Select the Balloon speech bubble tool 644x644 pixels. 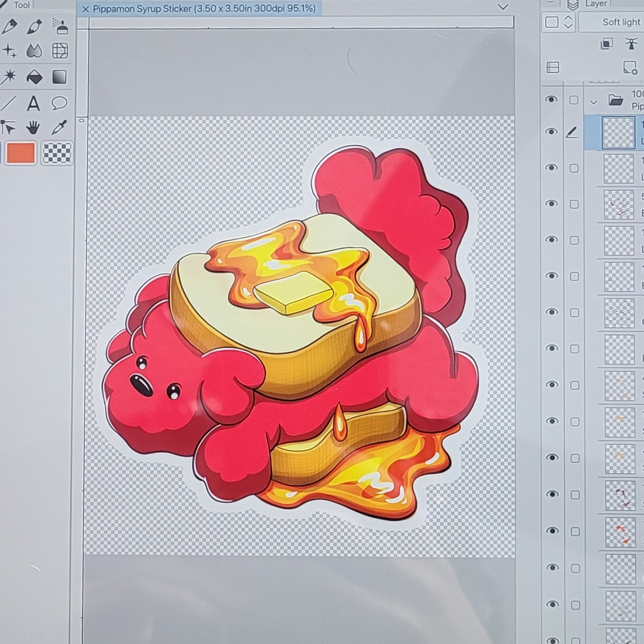[59, 103]
